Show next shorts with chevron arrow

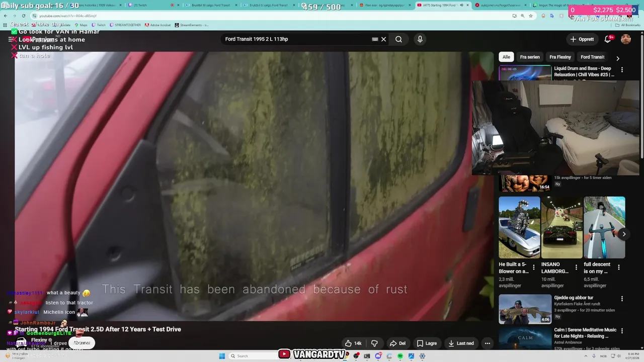click(624, 234)
